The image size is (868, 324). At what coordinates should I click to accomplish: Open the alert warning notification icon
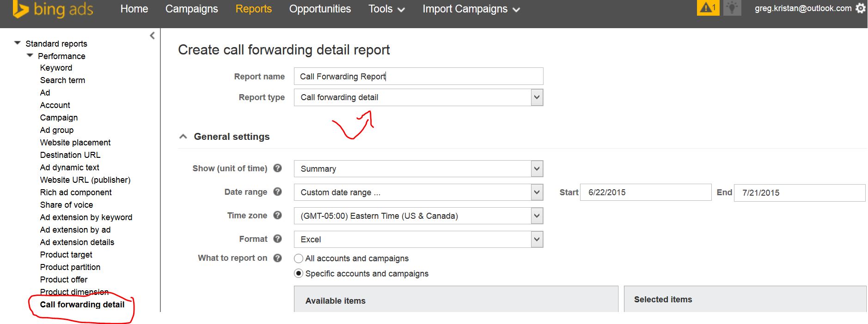click(708, 8)
